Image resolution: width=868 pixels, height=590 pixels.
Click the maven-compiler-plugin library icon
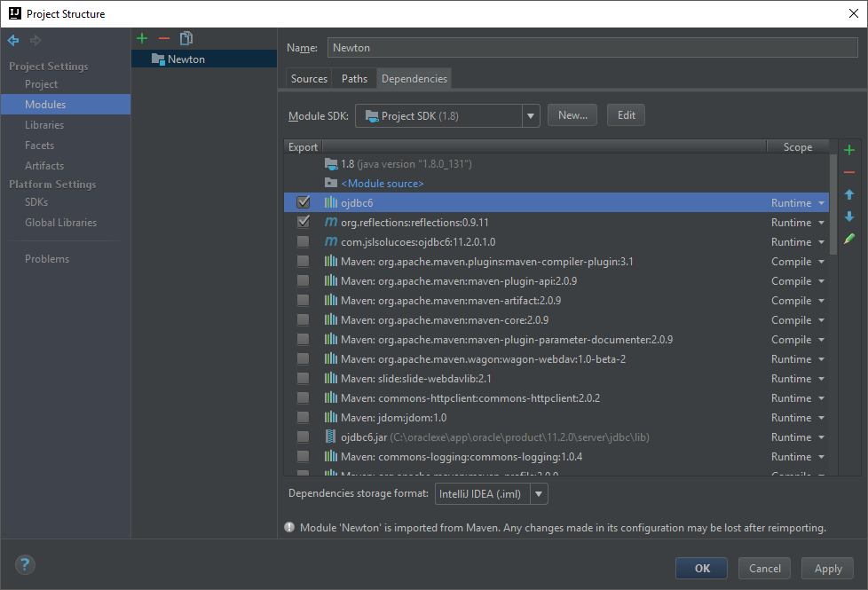[x=330, y=261]
